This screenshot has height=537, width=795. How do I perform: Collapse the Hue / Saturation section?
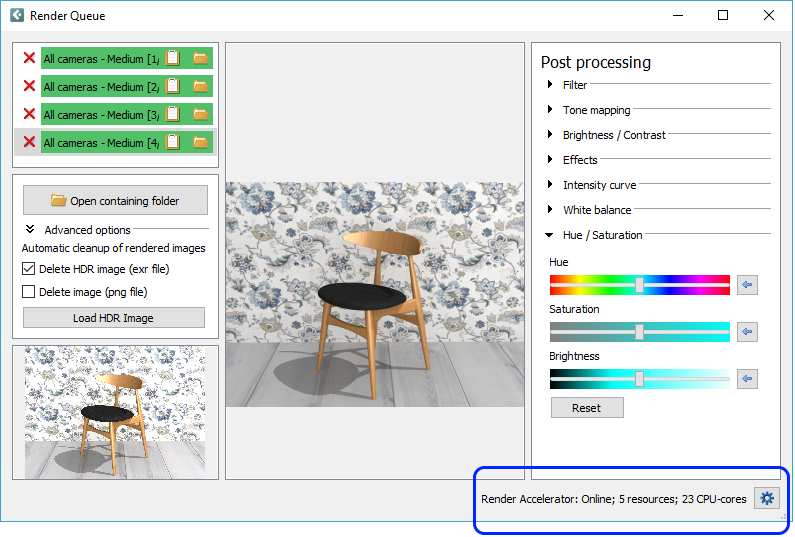[x=549, y=235]
